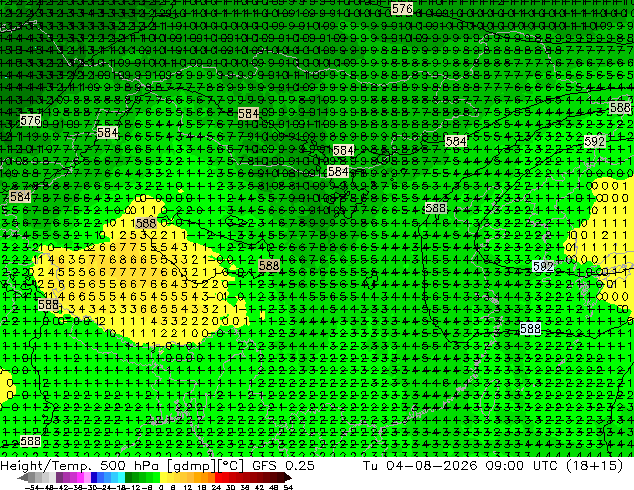Pick the bright yellow swatch above legend 0
The image size is (634, 490).
(163, 477)
